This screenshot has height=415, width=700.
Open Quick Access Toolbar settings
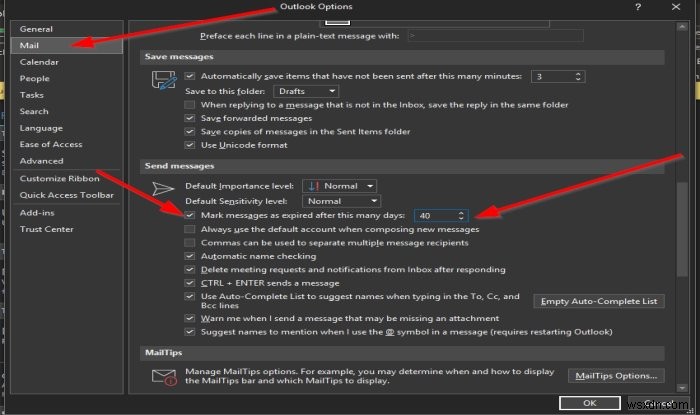[x=67, y=195]
